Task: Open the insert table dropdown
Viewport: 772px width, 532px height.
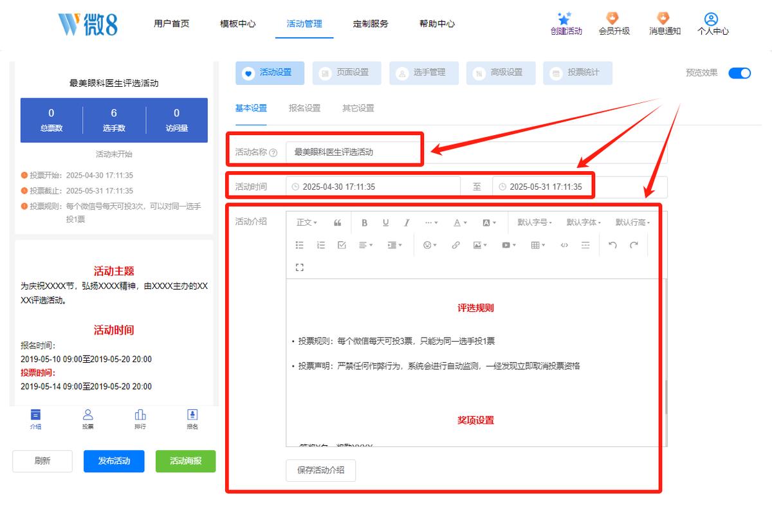Action: point(538,245)
